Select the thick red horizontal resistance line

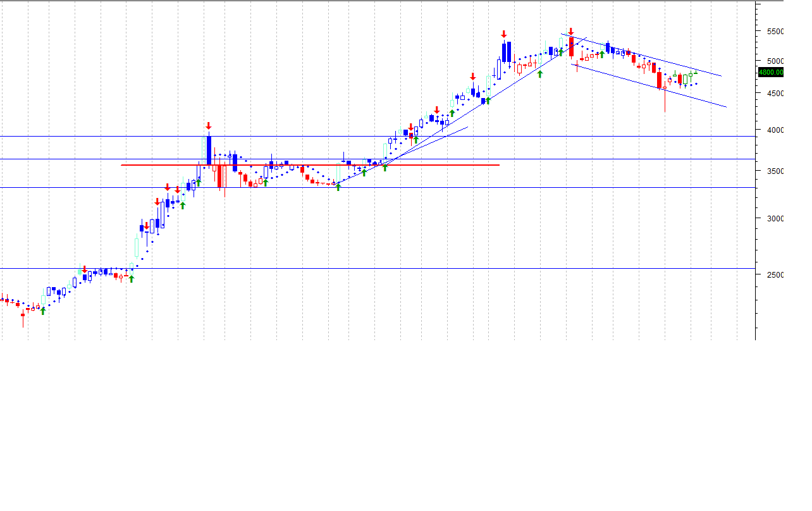pyautogui.click(x=310, y=165)
